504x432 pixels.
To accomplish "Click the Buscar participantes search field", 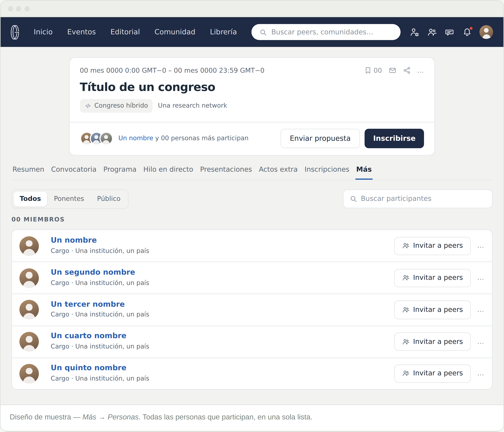I will [x=417, y=199].
